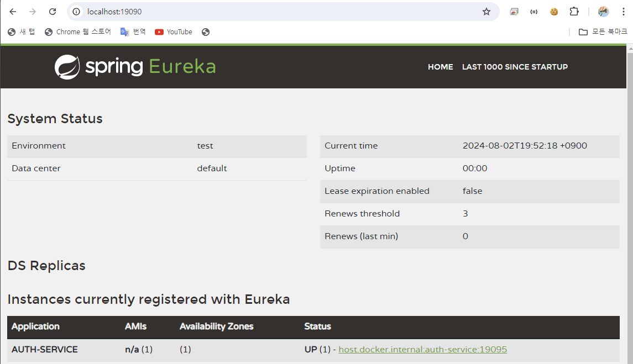Screen dimensions: 633x364
Task: Click the Status column header
Action: pos(318,326)
